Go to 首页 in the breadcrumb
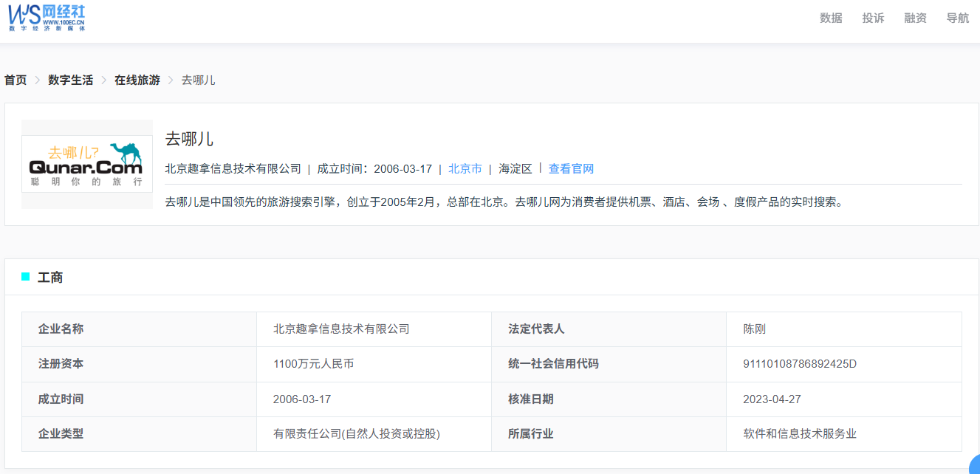 (x=16, y=80)
